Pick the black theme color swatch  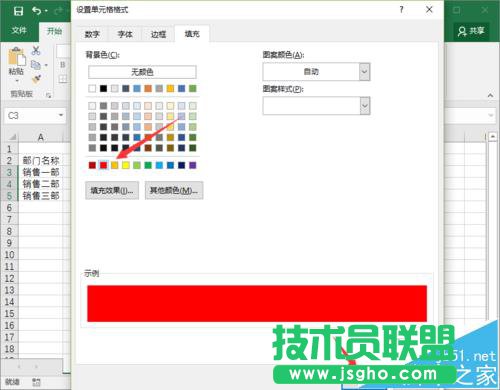click(103, 88)
